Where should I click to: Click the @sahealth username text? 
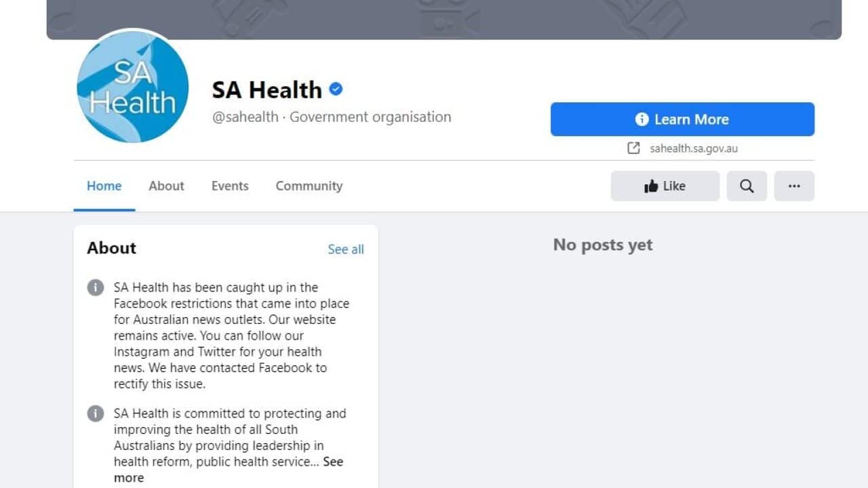[x=245, y=117]
